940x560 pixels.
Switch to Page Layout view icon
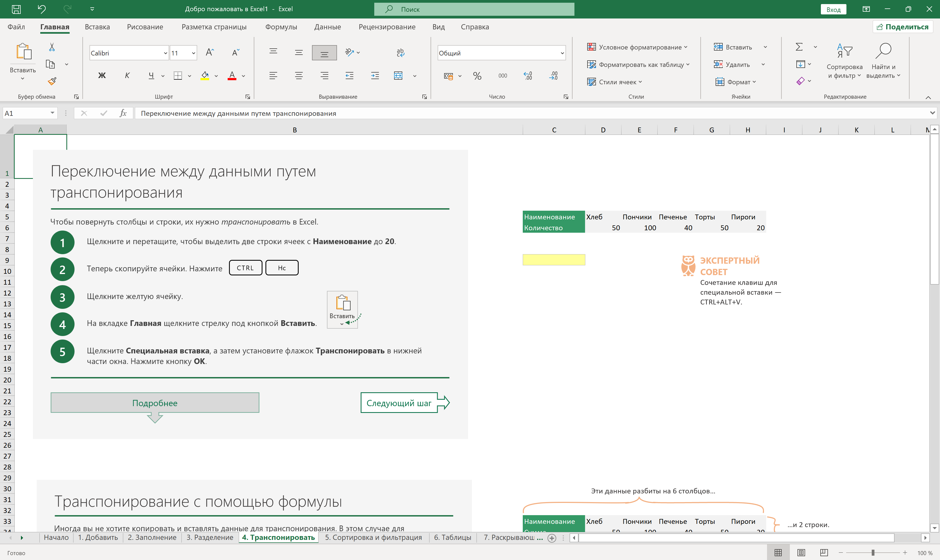pos(801,553)
